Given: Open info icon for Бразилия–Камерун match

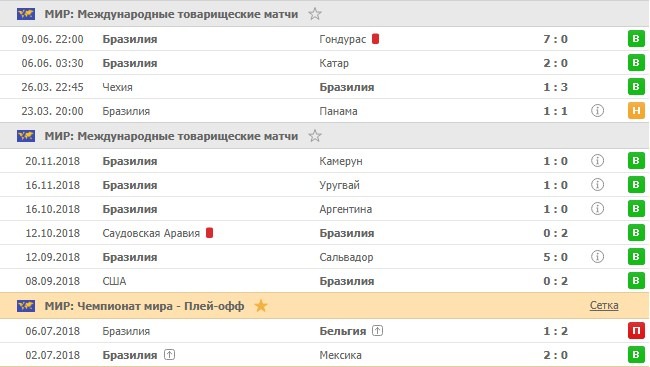Looking at the screenshot, I should [597, 160].
